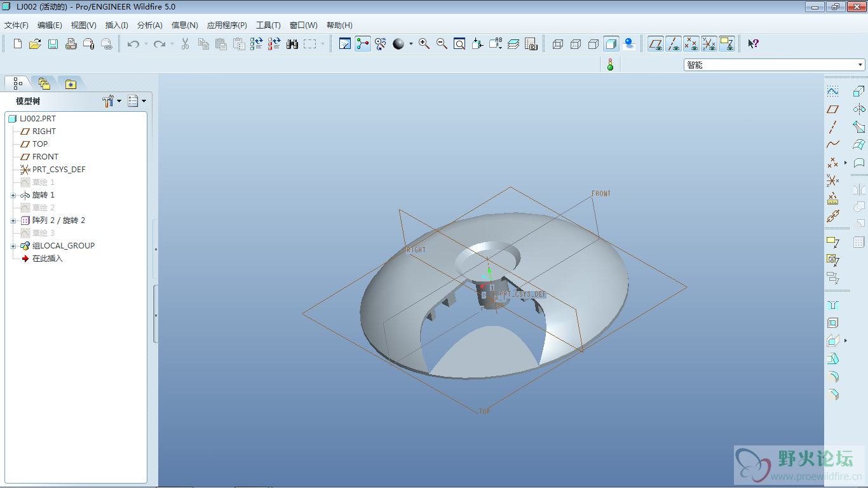Viewport: 868px width, 488px height.
Task: Toggle datum axes display
Action: click(x=674, y=44)
